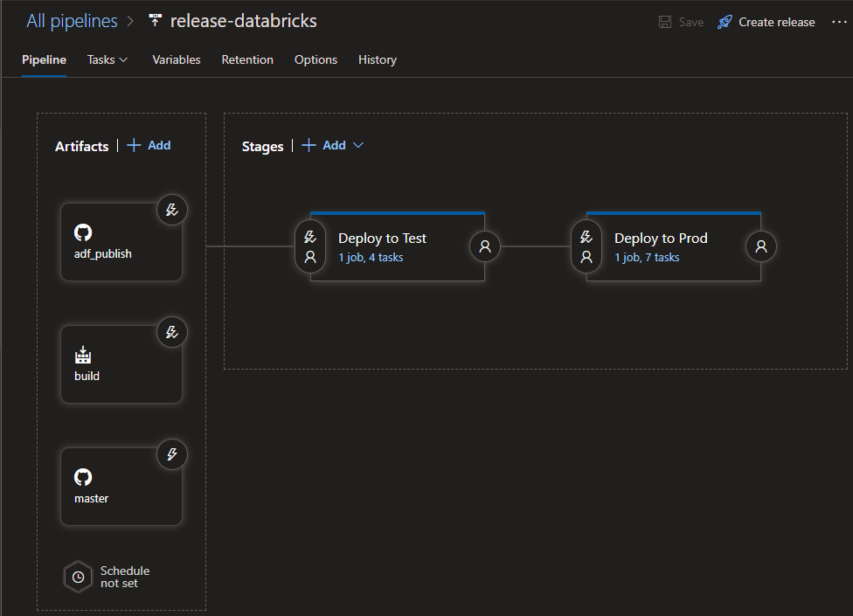Click the release-databricks pipeline title
The image size is (853, 616).
pos(244,21)
